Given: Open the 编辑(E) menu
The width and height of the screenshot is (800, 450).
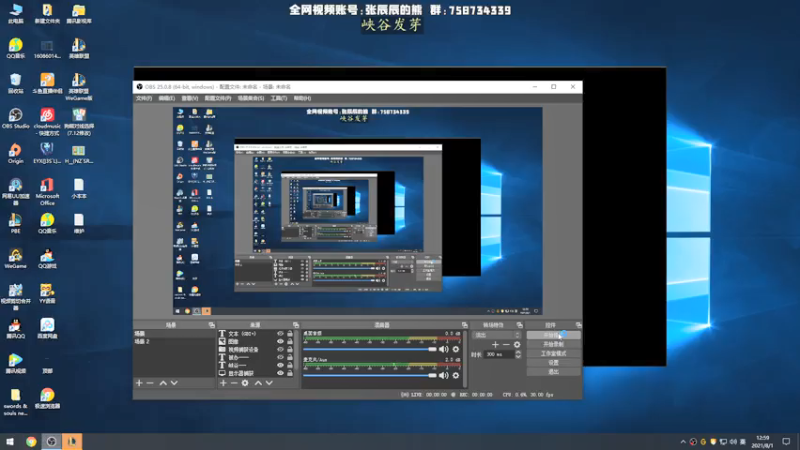Looking at the screenshot, I should 166,98.
